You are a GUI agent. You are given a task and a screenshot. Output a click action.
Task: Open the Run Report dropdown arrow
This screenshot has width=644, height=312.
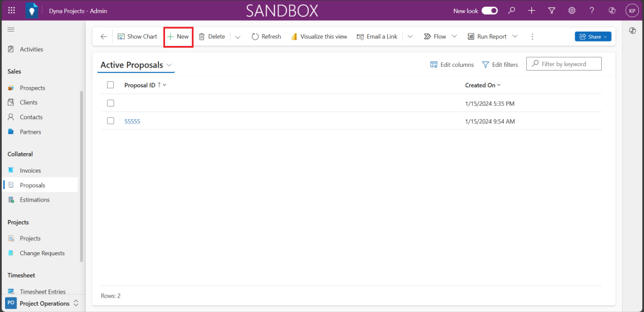point(515,37)
